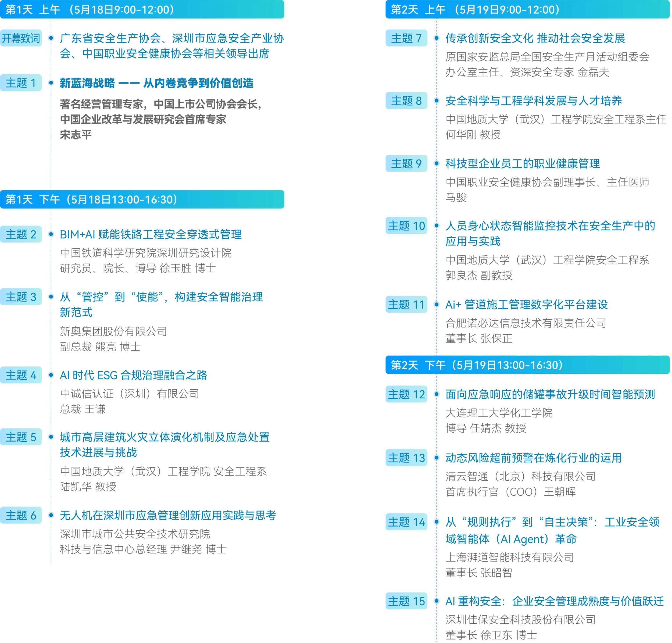Open 动态风险超前预警 topic title
672x643 pixels.
click(x=533, y=458)
